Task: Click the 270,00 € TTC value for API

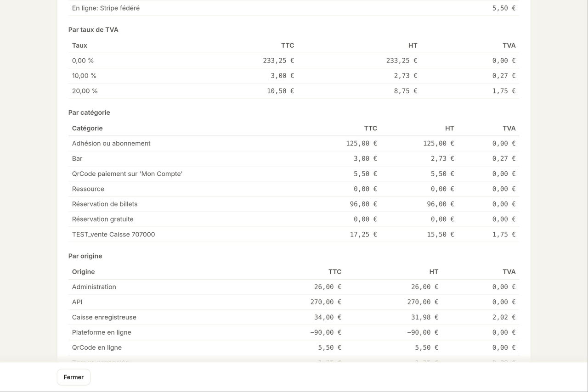Action: click(326, 302)
